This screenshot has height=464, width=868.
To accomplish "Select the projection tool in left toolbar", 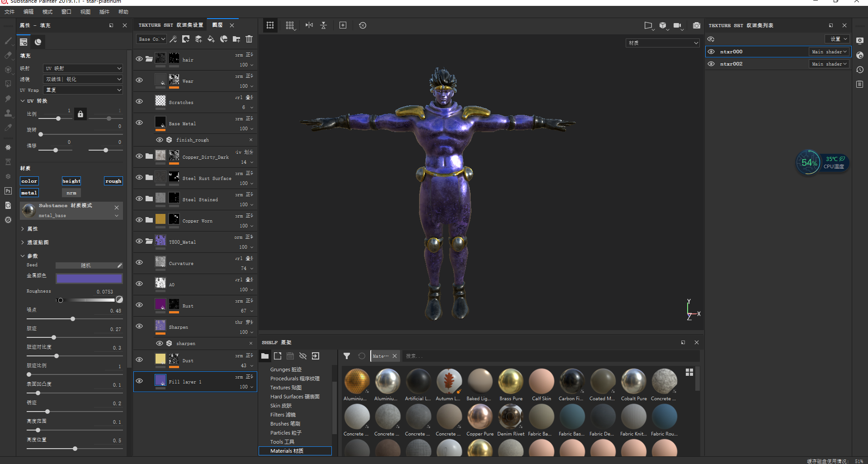I will pos(8,70).
